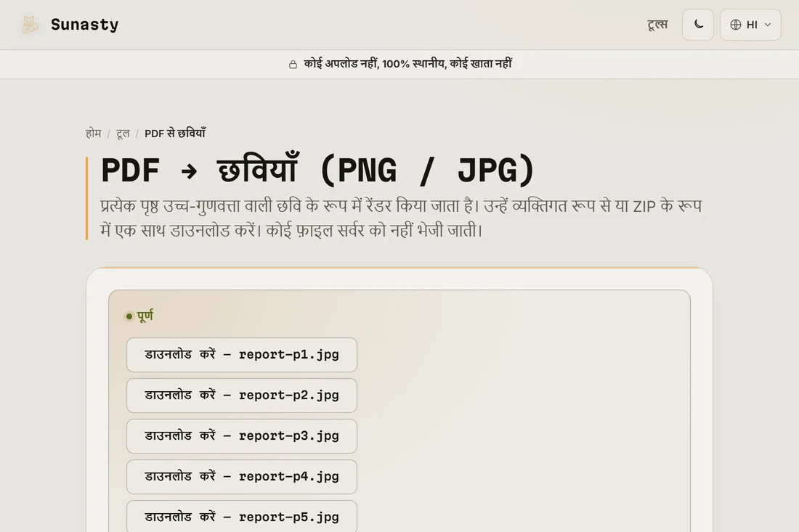Open the Sunasty home brand name
The width and height of the screenshot is (799, 532).
pos(84,25)
